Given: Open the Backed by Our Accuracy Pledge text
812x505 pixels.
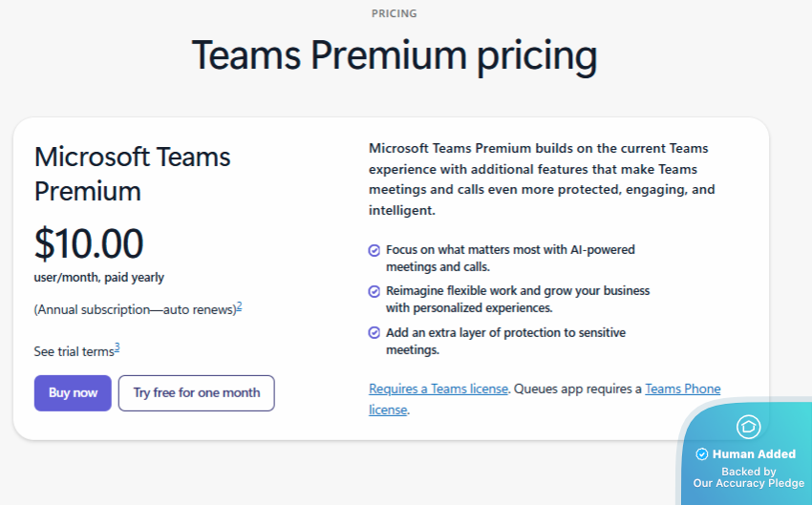Looking at the screenshot, I should (749, 477).
